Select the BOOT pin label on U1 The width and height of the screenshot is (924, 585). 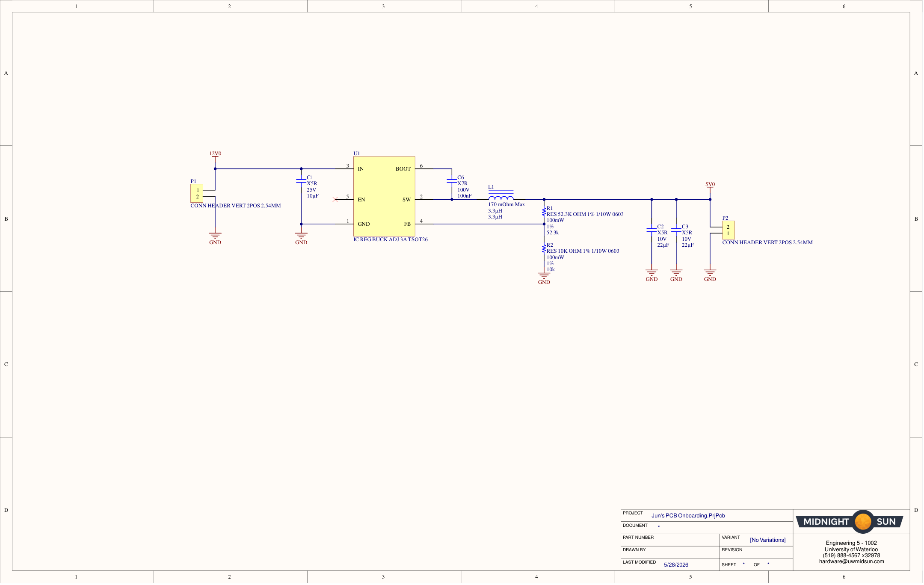tap(403, 169)
